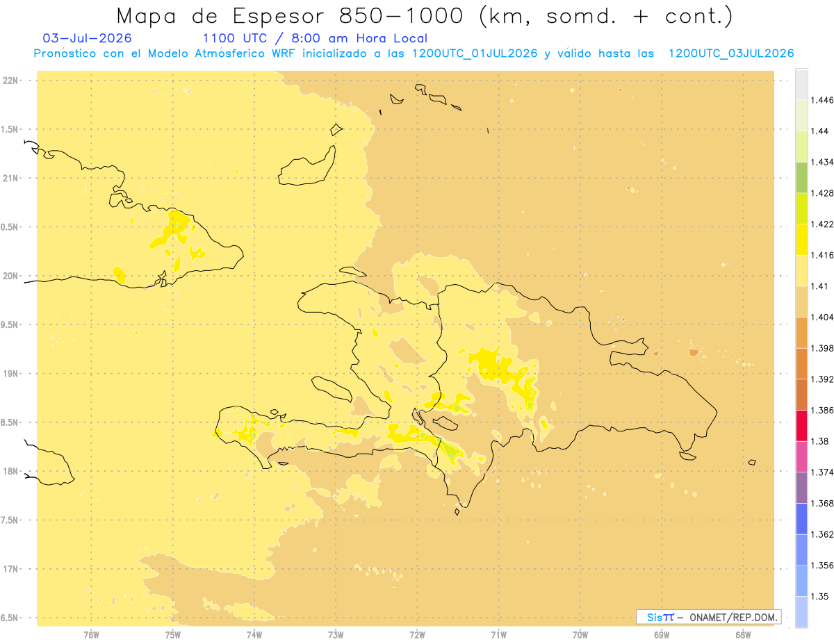Click the '76W' longitude axis label
Screen dimensions: 834x644
tap(91, 634)
